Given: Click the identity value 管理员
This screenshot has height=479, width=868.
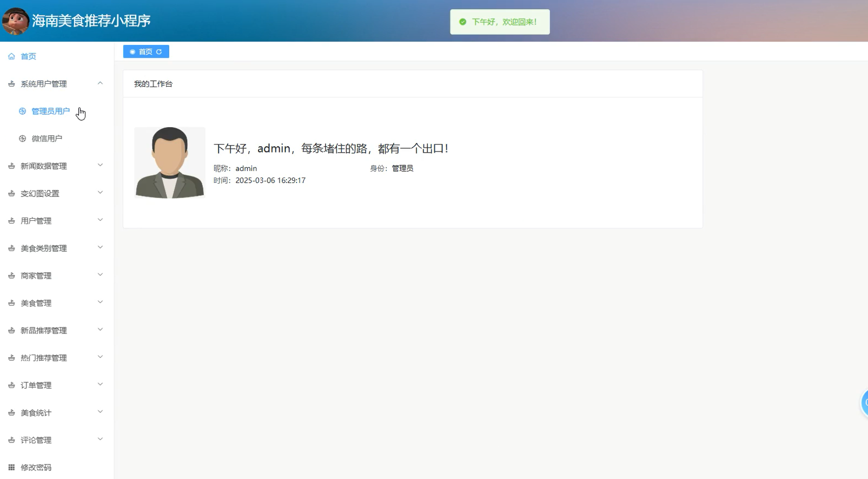Looking at the screenshot, I should pyautogui.click(x=402, y=168).
